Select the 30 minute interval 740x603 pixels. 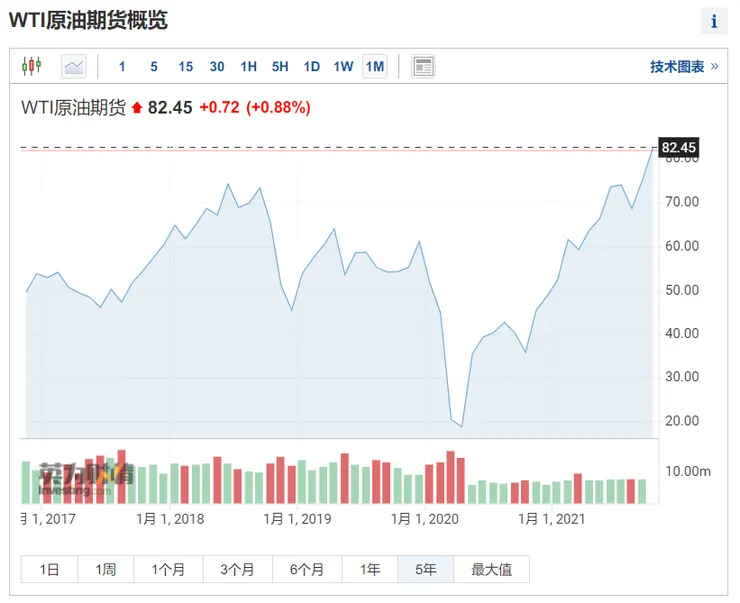(217, 67)
